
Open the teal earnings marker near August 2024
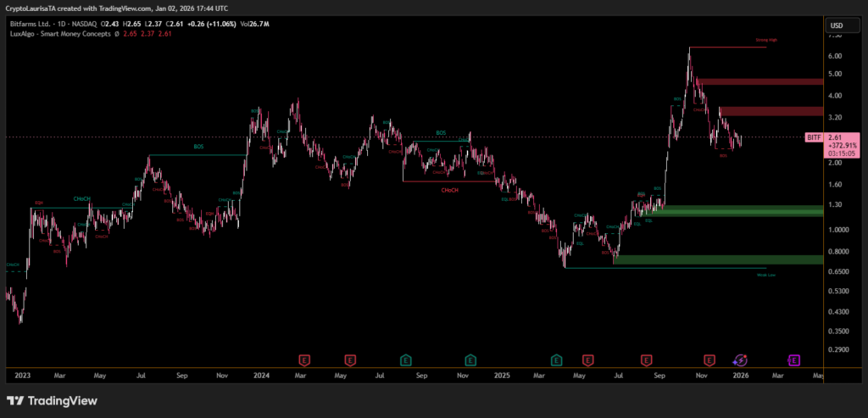[x=406, y=359]
